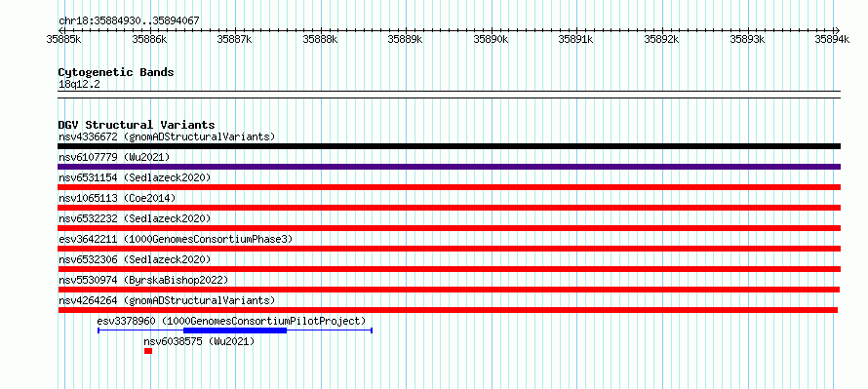Open the esv3642211 (1000GenomesConsortiumPhase3) label

[176, 239]
